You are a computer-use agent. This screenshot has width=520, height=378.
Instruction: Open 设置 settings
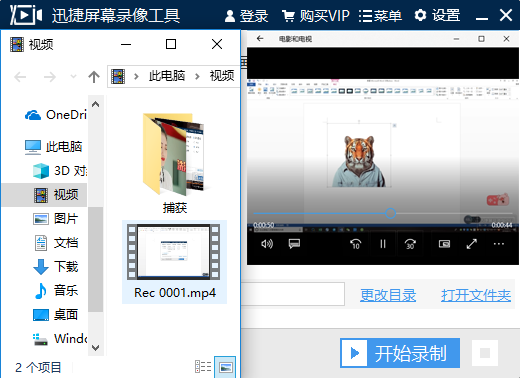pyautogui.click(x=437, y=16)
